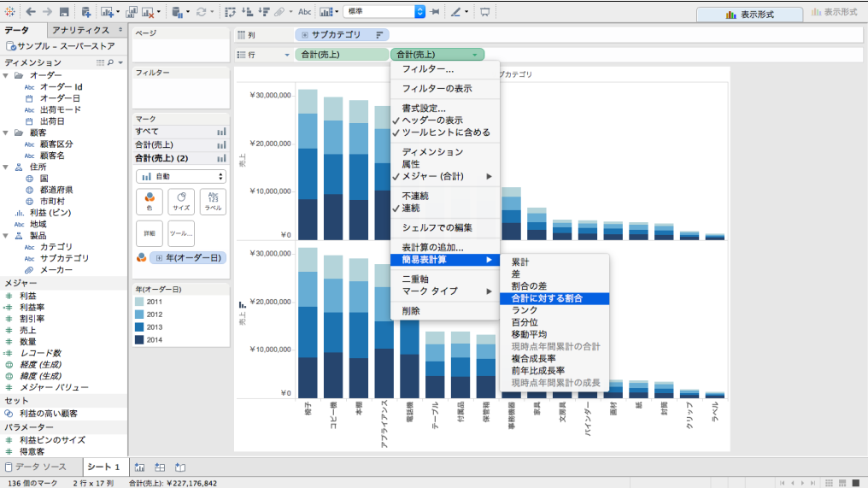Save the workbook with the floppy icon

tap(64, 12)
